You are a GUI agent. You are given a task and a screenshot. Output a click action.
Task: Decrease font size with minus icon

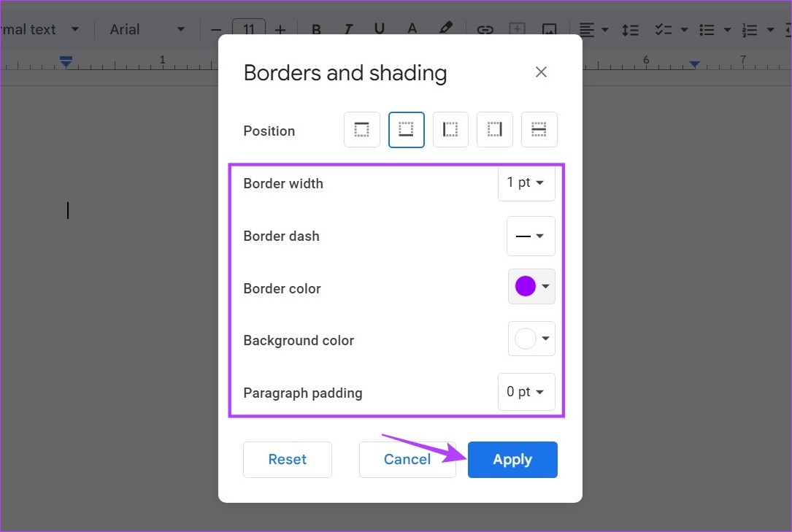coord(216,30)
